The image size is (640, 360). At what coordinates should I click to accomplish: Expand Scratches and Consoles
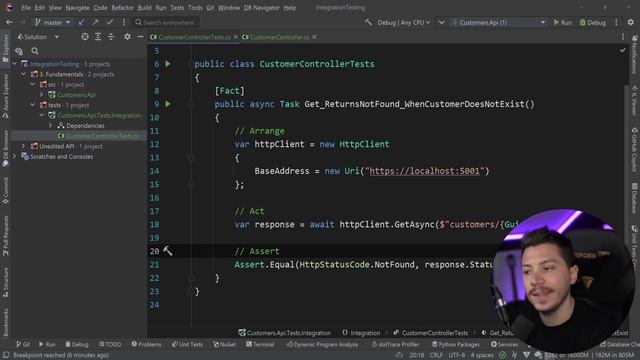click(15, 156)
